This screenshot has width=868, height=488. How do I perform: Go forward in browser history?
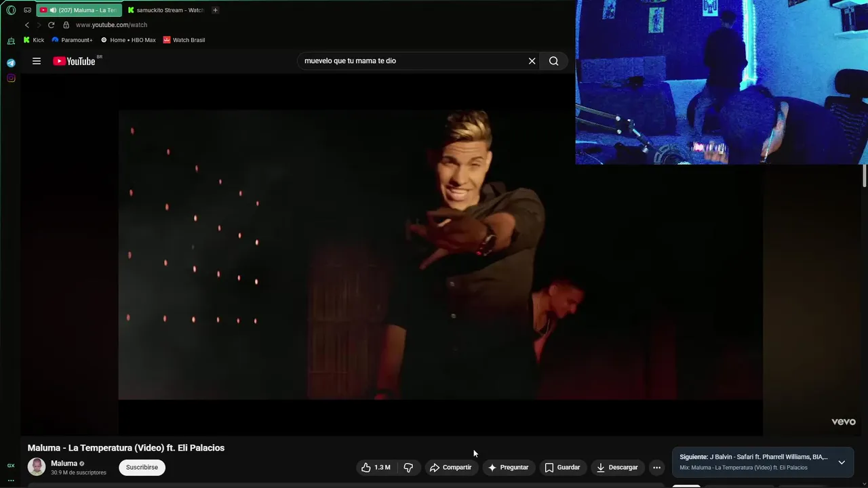39,25
